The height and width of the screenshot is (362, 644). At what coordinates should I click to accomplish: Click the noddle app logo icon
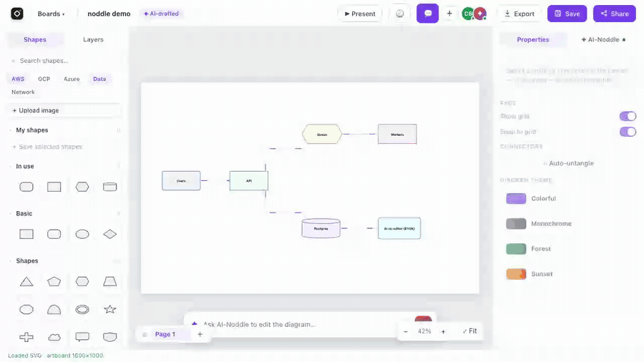coord(17,14)
